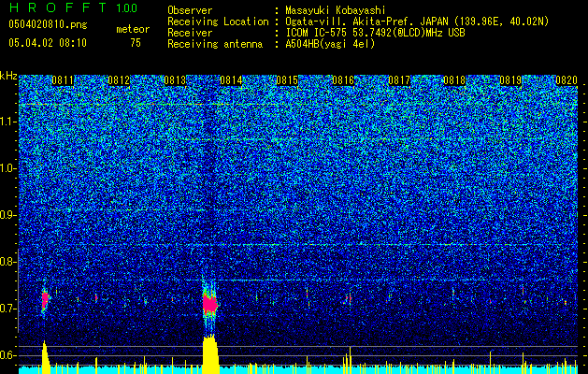Screen dimensions: 588x374
Task: Click the 0812 time marker
Action: (119, 80)
